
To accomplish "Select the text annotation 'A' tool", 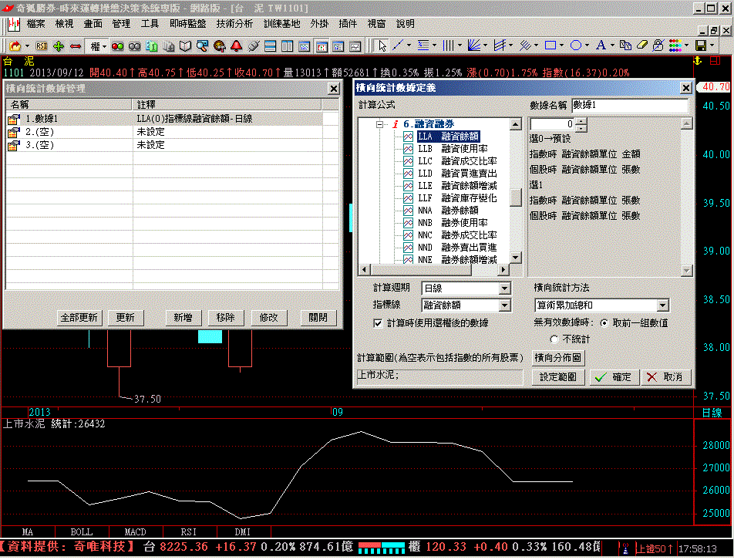I will [x=601, y=46].
